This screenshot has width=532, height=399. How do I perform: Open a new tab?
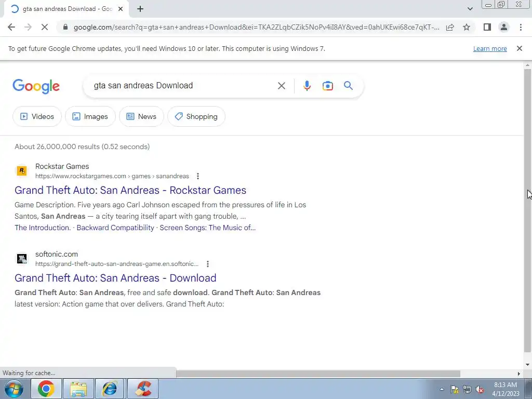pyautogui.click(x=140, y=9)
